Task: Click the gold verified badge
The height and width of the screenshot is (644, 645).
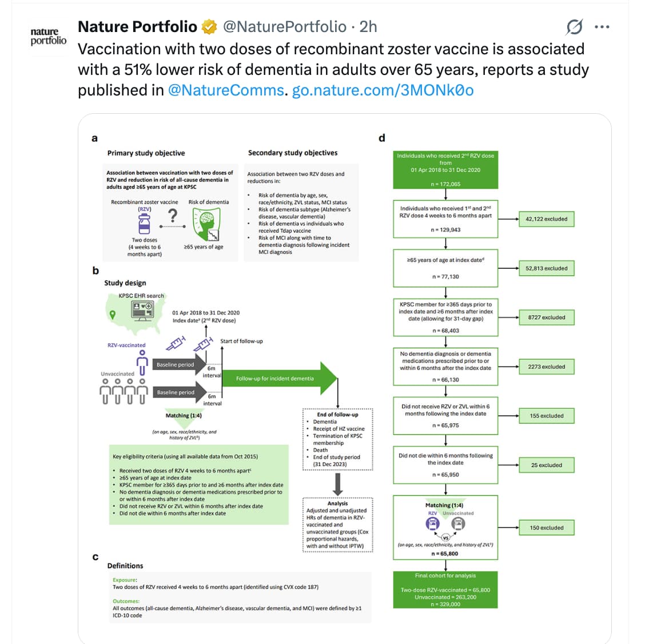Action: [x=209, y=27]
